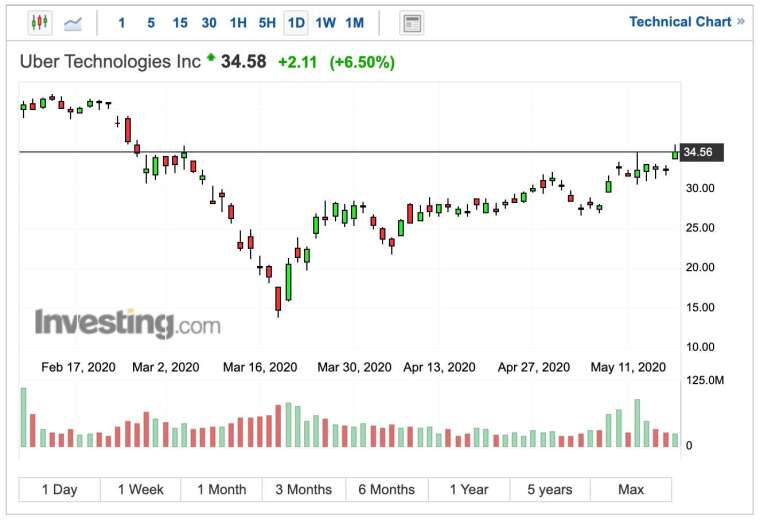Click the 20.00 price axis label
This screenshot has width=760, height=520.
pos(700,268)
